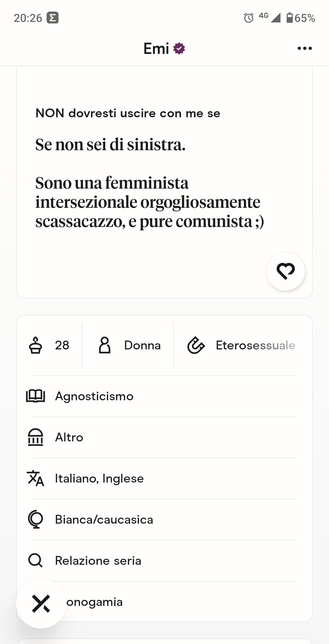329x644 pixels.
Task: Tap the globe ethnicity icon
Action: [x=35, y=519]
